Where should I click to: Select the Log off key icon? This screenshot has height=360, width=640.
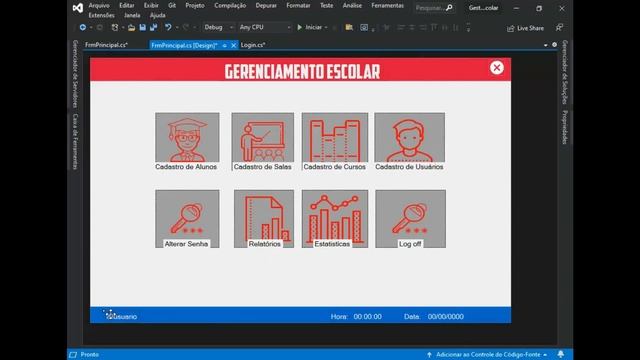pos(410,218)
